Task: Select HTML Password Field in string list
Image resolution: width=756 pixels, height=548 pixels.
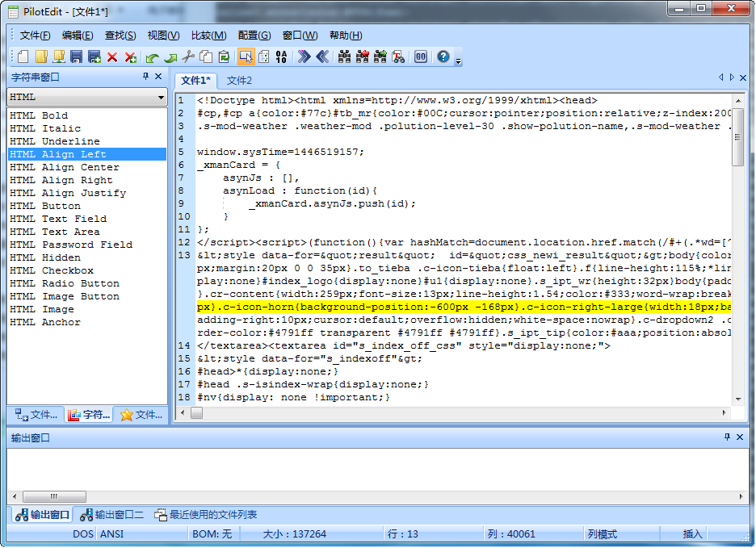Action: 71,245
